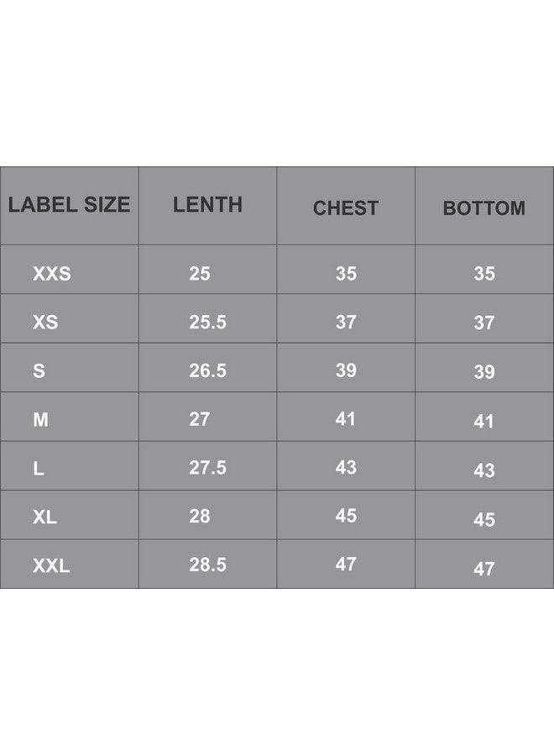The height and width of the screenshot is (756, 554).
Task: Click length value 28 in the XL row
Action: [x=200, y=517]
